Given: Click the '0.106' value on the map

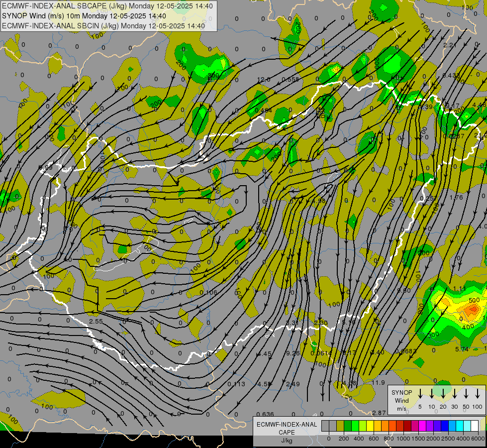Looking at the screenshot, I should click(x=208, y=293).
